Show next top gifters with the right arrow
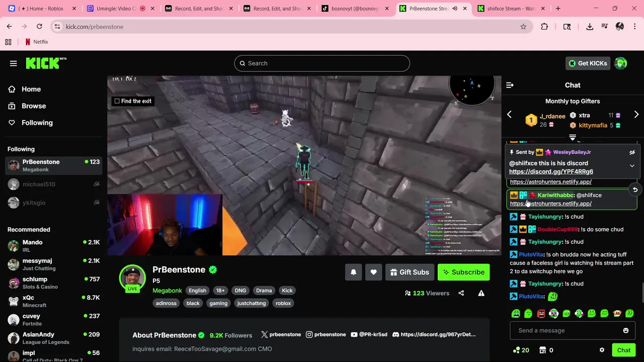 [636, 115]
